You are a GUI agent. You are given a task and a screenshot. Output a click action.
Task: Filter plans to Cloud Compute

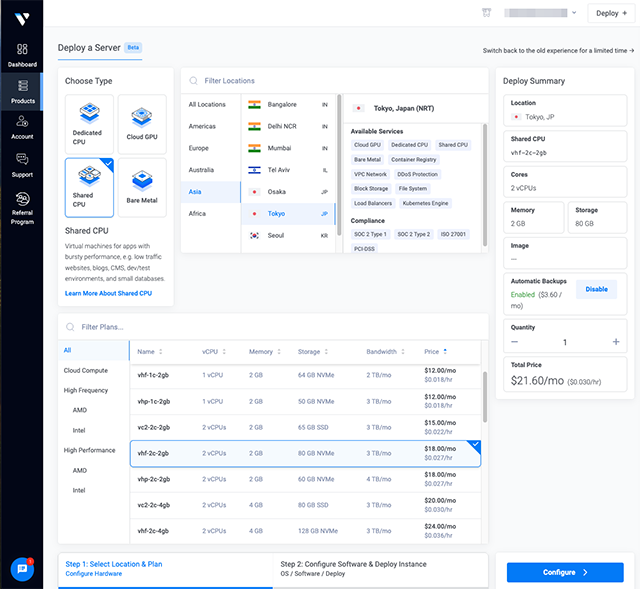point(86,371)
